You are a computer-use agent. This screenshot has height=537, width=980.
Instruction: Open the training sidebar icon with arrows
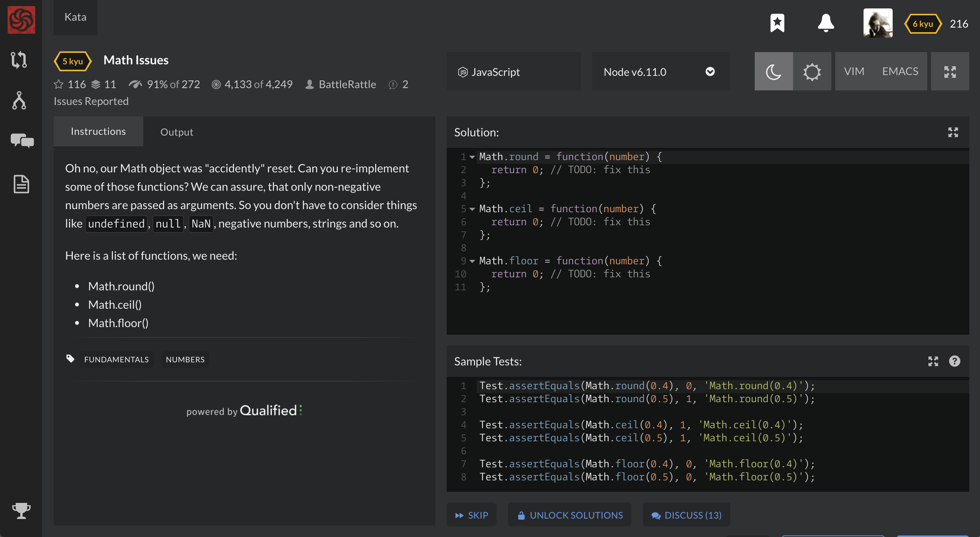click(19, 60)
